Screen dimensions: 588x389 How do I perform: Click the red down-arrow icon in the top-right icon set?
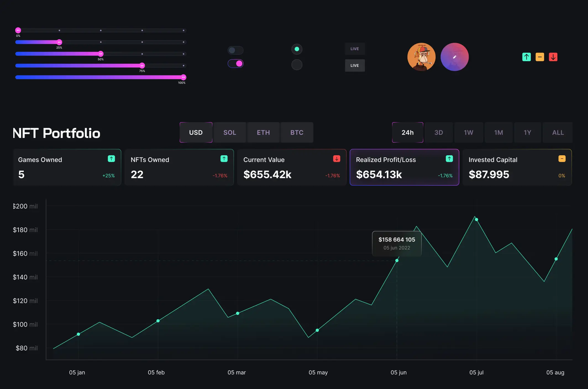point(553,57)
